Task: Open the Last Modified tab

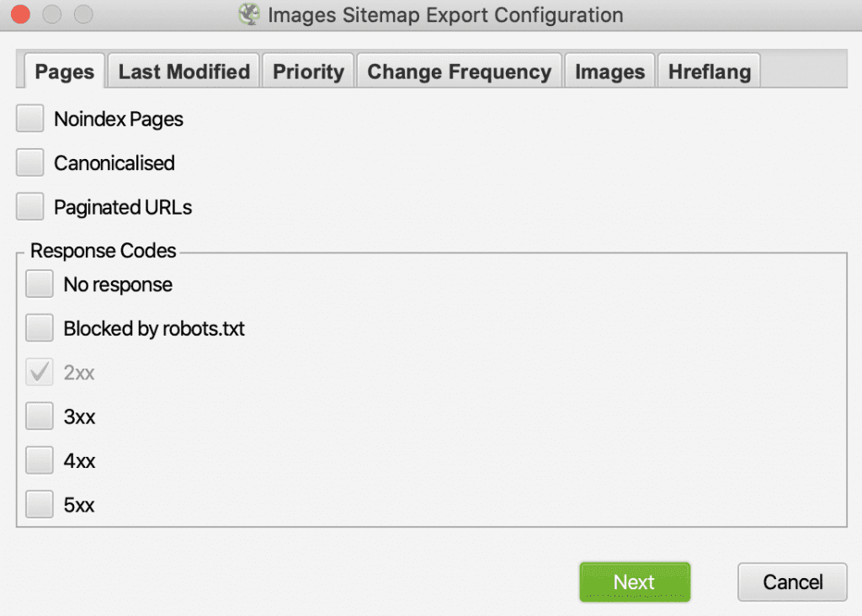Action: click(184, 72)
